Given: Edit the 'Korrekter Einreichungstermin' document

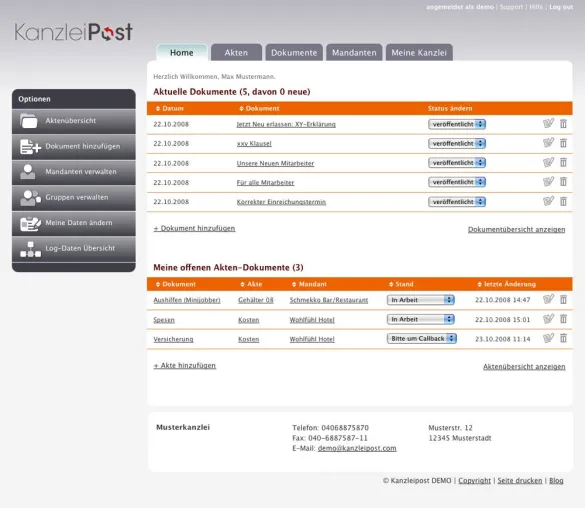Looking at the screenshot, I should click(548, 201).
